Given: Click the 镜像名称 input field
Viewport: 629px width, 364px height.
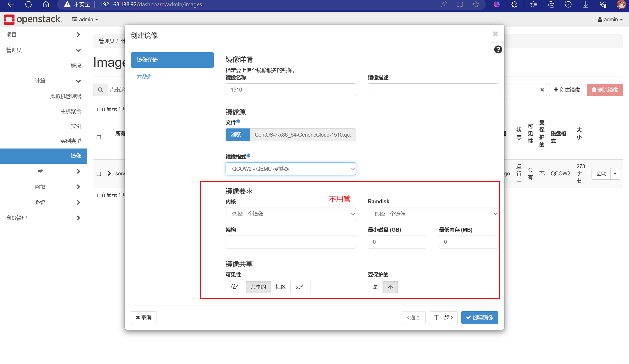Looking at the screenshot, I should [x=290, y=90].
